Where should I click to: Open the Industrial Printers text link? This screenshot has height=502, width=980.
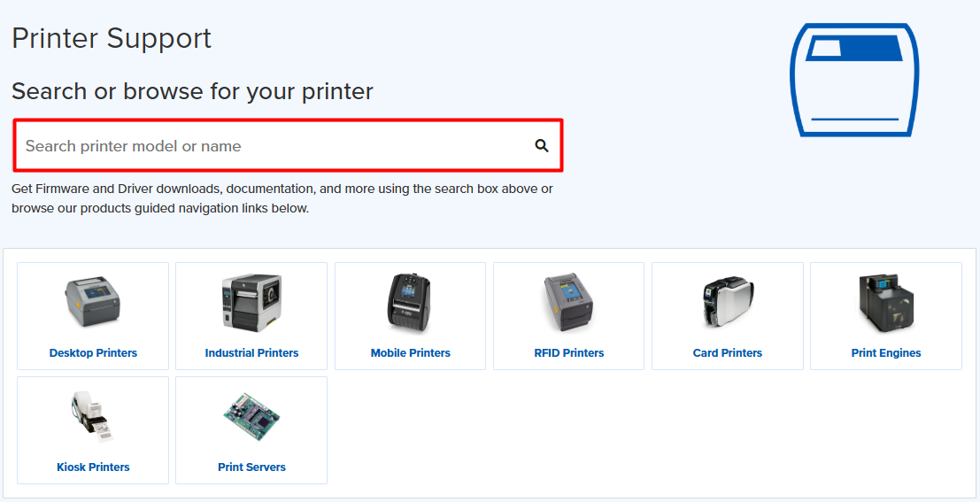pos(251,353)
